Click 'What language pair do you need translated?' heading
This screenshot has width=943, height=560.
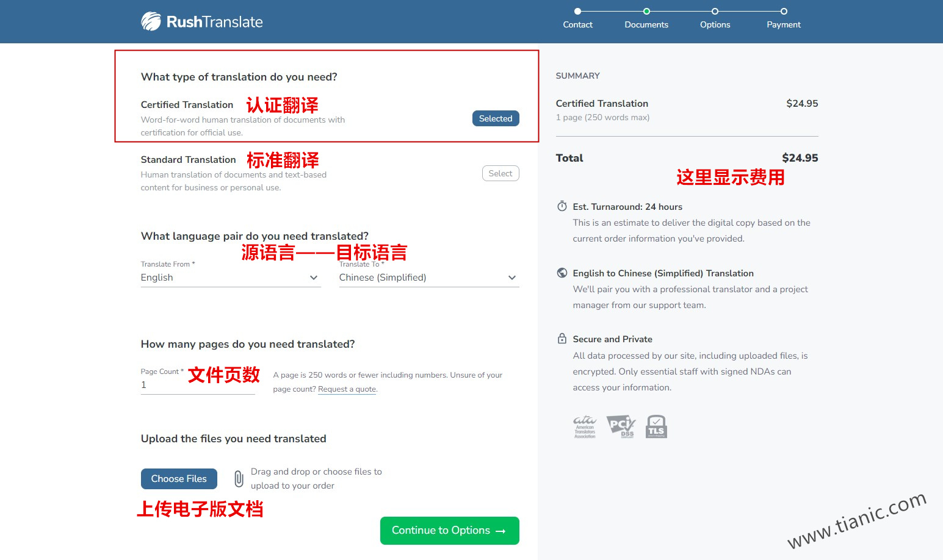tap(255, 236)
